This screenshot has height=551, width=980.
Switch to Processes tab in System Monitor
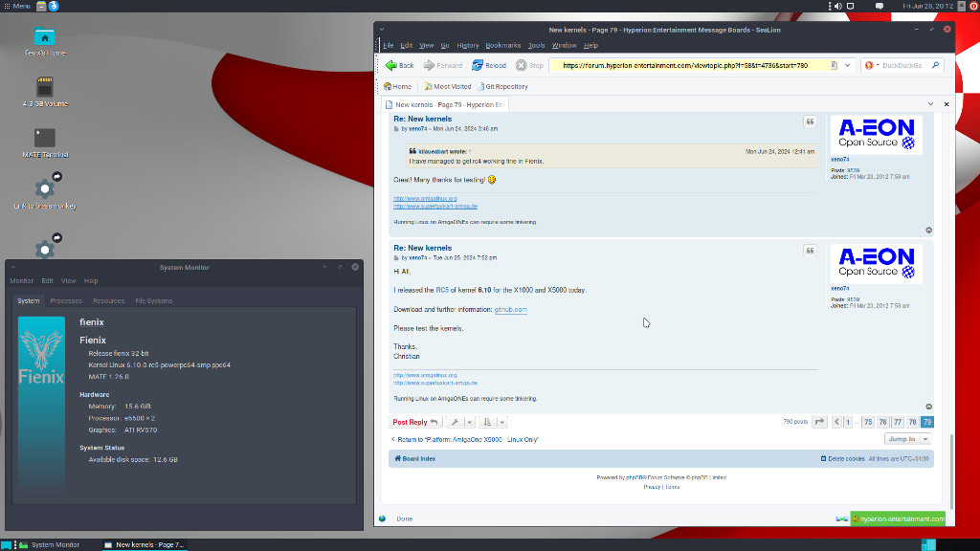(66, 301)
